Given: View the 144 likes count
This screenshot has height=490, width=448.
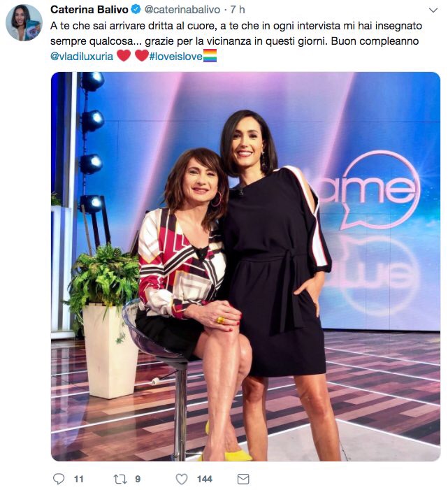Looking at the screenshot, I should tap(205, 479).
